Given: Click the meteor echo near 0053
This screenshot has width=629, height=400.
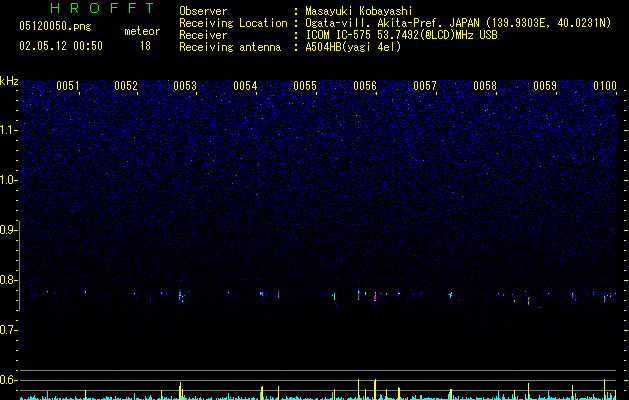Looking at the screenshot, I should point(180,295).
